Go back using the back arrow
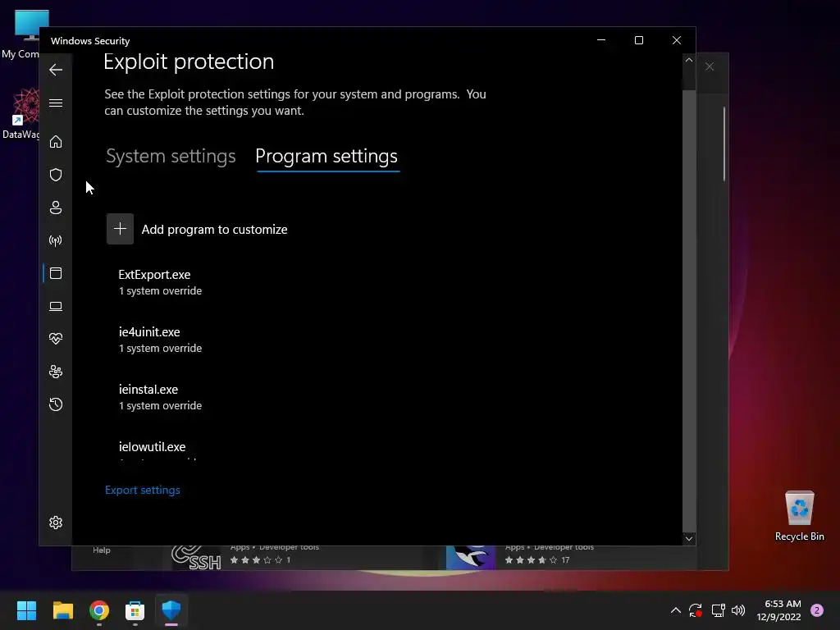This screenshot has width=840, height=630. pos(56,70)
